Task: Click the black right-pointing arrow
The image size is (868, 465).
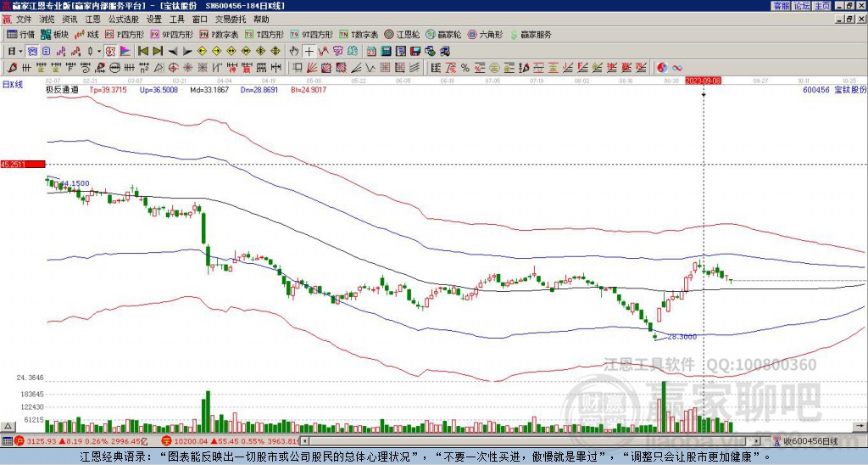Action: coord(187,52)
